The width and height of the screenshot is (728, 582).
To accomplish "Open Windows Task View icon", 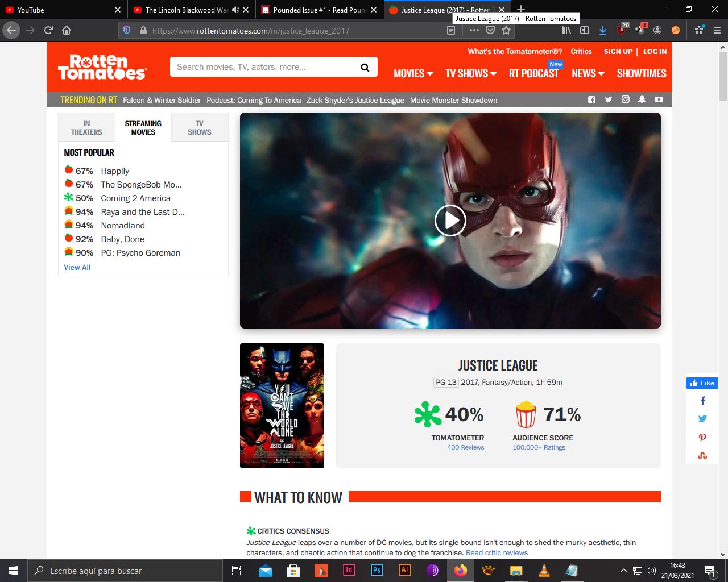I will (237, 571).
